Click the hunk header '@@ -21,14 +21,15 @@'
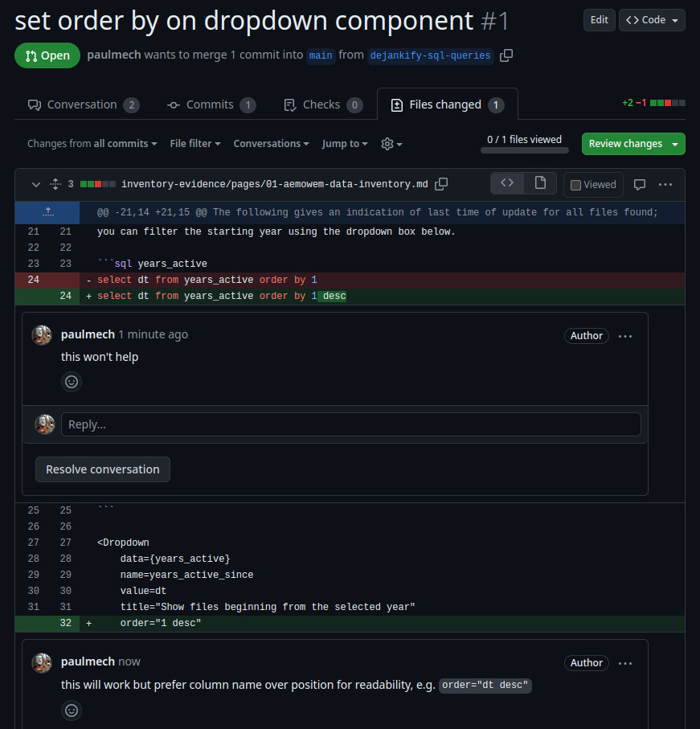 point(378,212)
